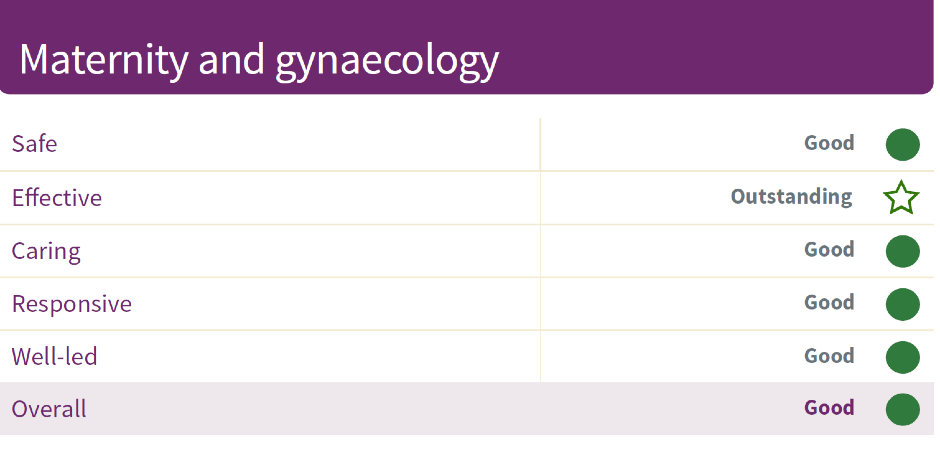
Task: Open the Safe rating link
Action: (x=35, y=144)
